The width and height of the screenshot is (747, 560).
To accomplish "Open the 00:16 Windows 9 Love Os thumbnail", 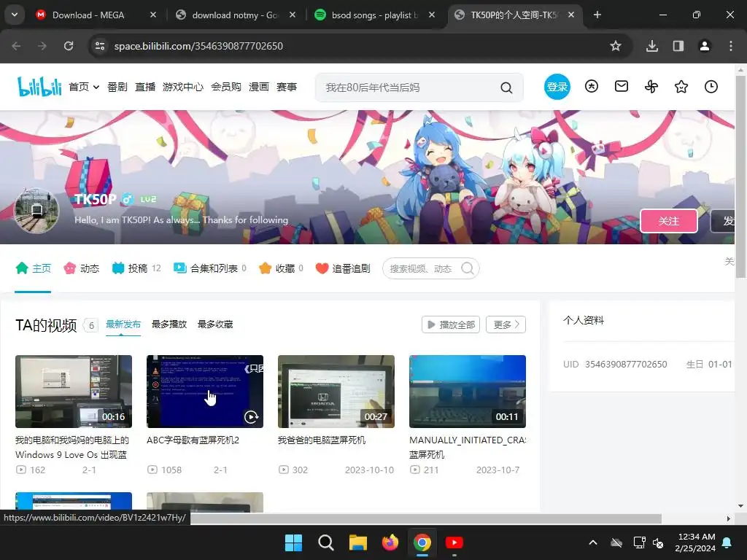I will point(74,392).
